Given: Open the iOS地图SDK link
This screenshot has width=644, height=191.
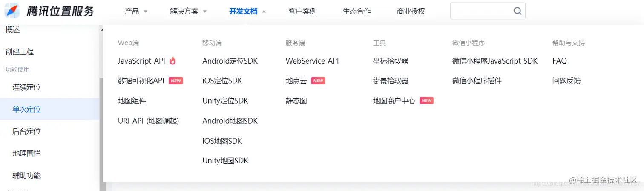Looking at the screenshot, I should [222, 141].
